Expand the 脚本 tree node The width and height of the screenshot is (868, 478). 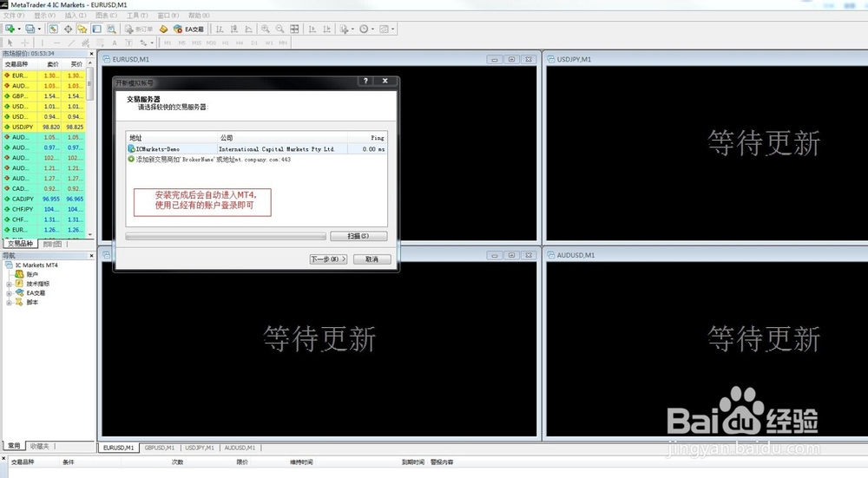[9, 303]
